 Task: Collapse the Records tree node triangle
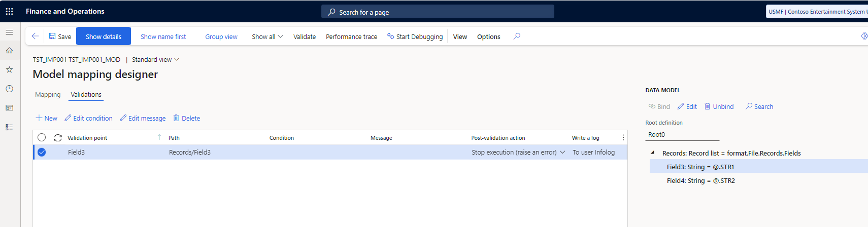652,153
